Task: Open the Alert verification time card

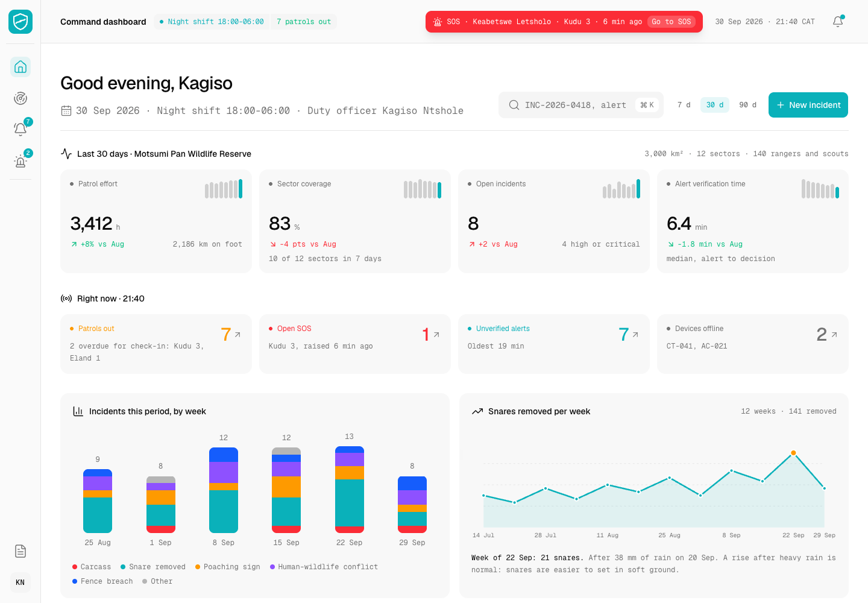Action: tap(753, 221)
